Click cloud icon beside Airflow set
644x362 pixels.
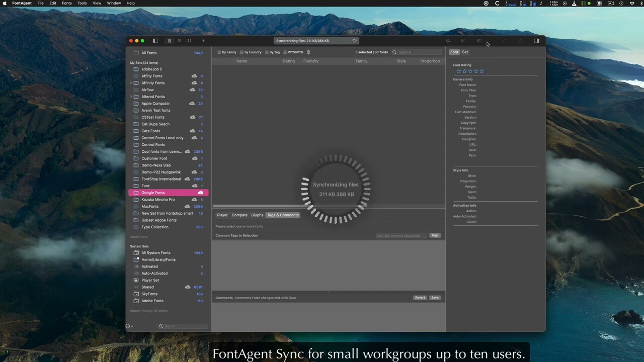[192, 89]
